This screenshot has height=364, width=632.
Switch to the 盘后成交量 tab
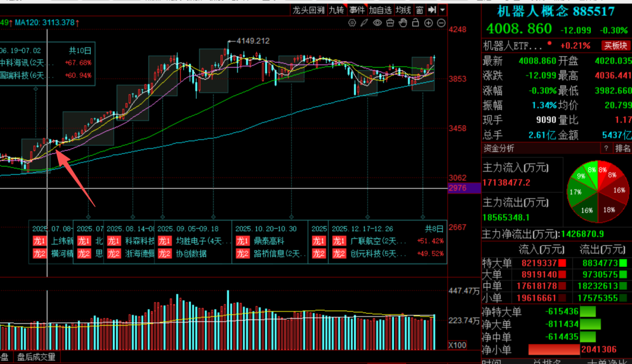click(36, 357)
